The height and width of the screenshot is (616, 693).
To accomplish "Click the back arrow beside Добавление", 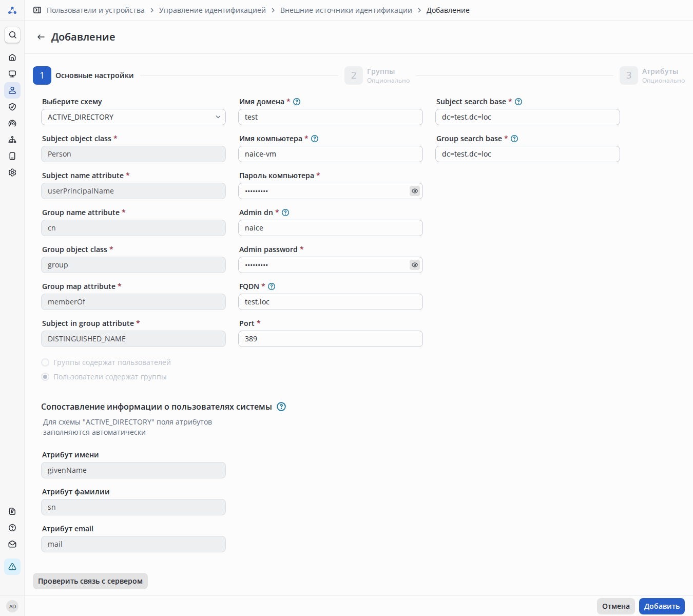I will [41, 37].
